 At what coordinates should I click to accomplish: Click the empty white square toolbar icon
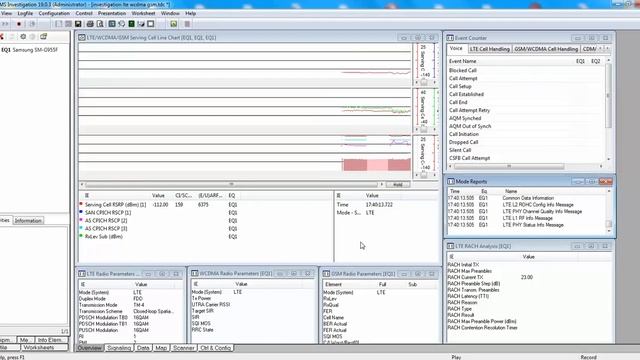151,24
